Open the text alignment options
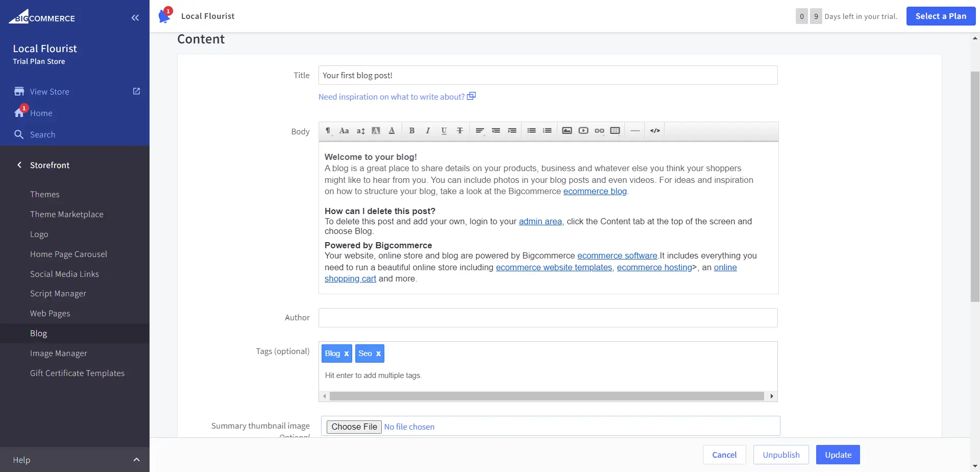The width and height of the screenshot is (980, 472). [480, 131]
